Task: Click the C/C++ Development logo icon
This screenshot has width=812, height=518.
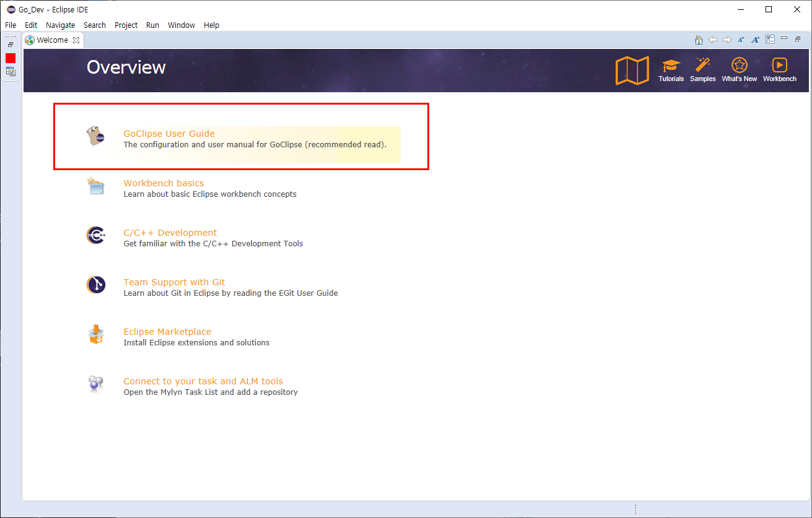Action: (x=95, y=235)
